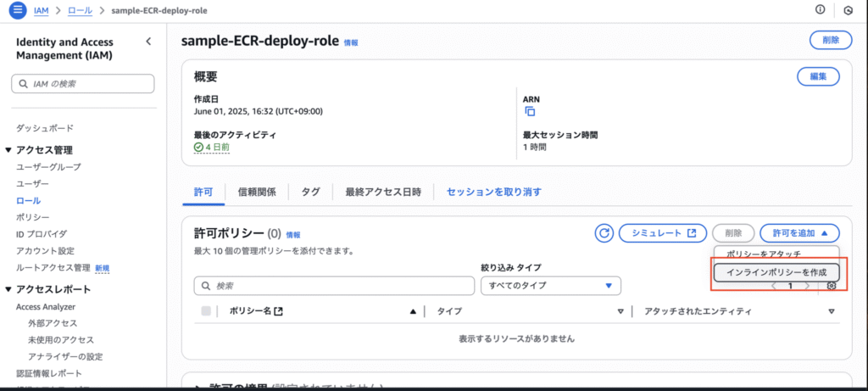
Task: Open the hexagon settings icon in header
Action: (x=848, y=10)
